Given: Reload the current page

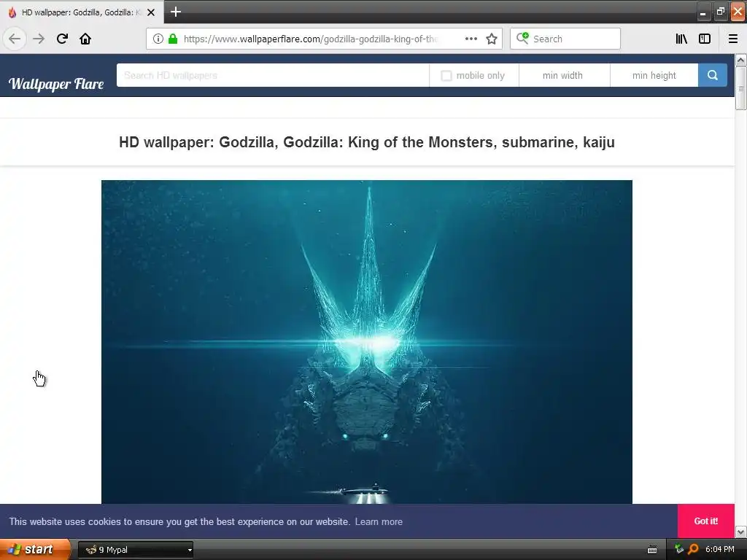Looking at the screenshot, I should pos(62,39).
